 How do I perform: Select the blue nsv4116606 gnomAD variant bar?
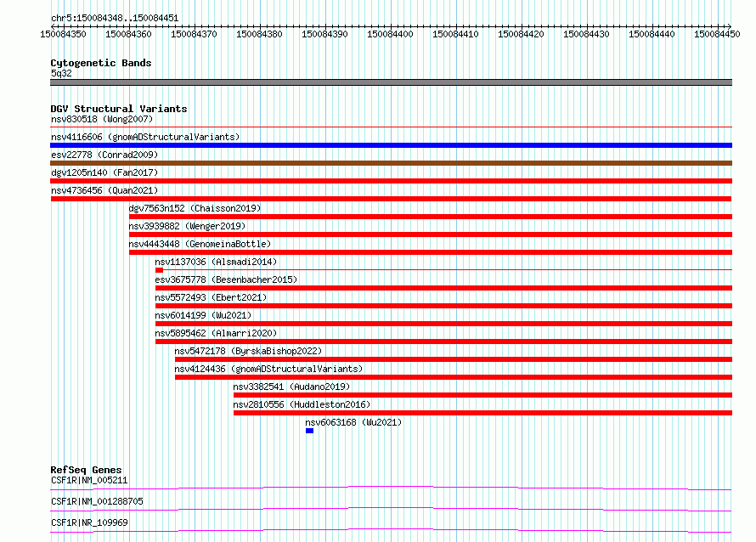391,145
